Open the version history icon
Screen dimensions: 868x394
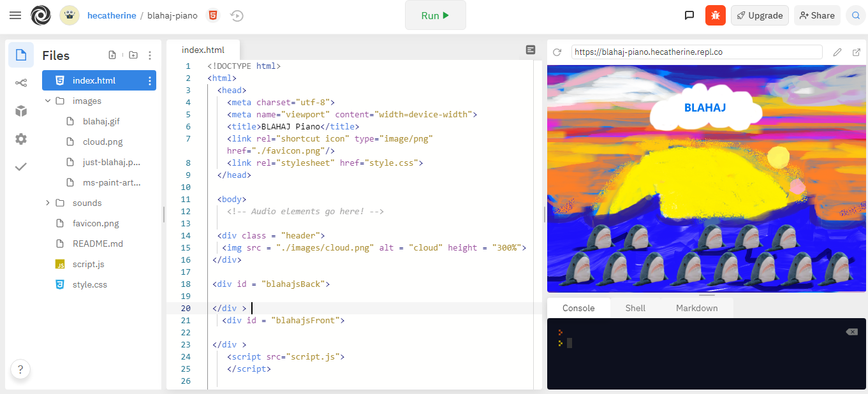coord(237,15)
